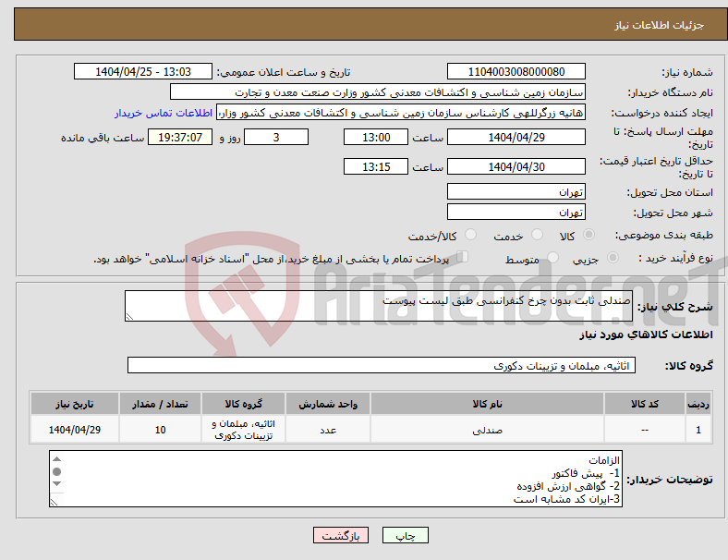The image size is (728, 560).
Task: Click the quantity cell showing 10
Action: [160, 430]
